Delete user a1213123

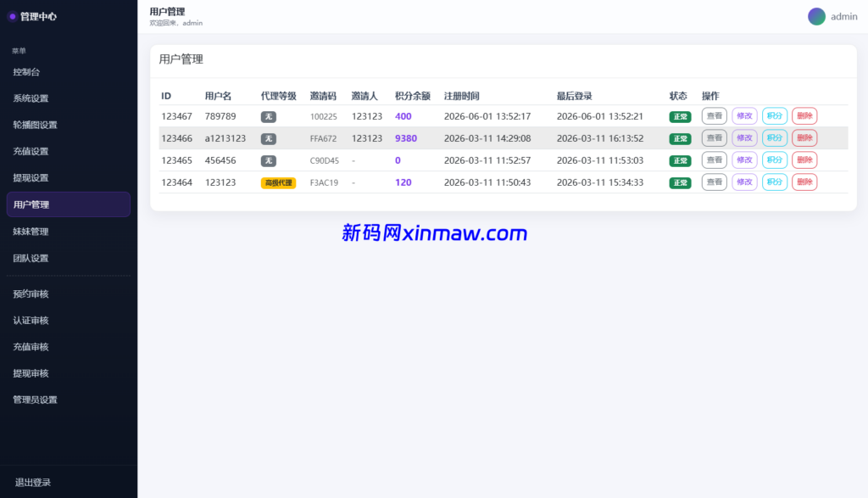click(804, 138)
